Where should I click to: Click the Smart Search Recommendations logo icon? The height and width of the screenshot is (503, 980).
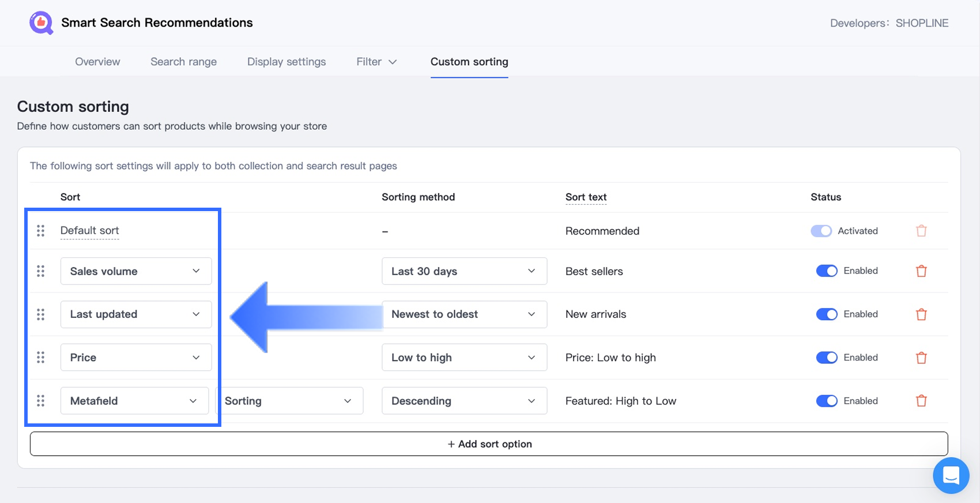pos(41,23)
